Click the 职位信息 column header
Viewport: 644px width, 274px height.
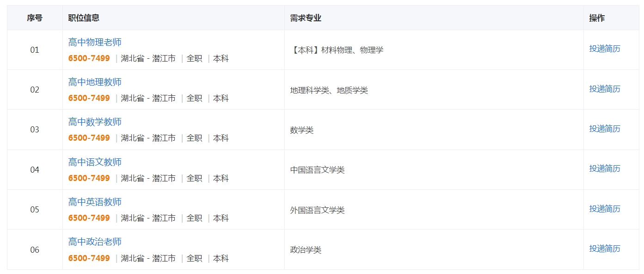tap(84, 18)
